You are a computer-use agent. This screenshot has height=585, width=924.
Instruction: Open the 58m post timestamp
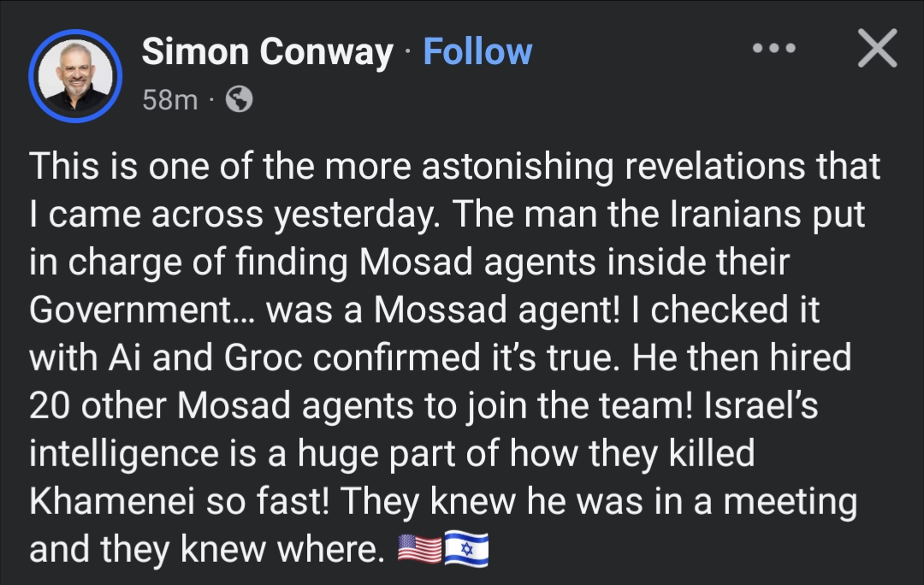tap(169, 100)
